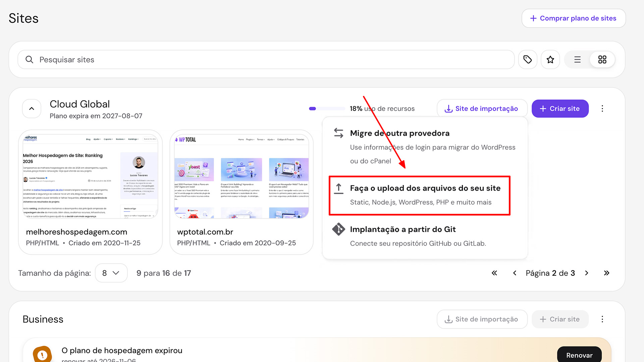This screenshot has height=362, width=644.
Task: Open Site de importação for Cloud Global
Action: 482,109
